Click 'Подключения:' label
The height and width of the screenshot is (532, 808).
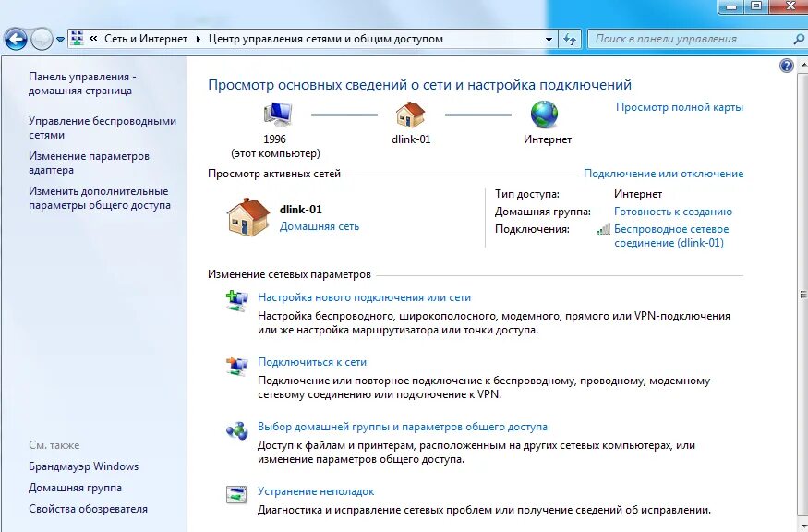coord(532,229)
